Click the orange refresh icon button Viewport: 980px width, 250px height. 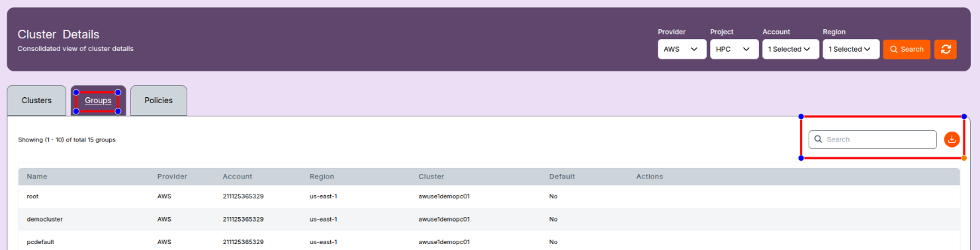click(x=945, y=49)
